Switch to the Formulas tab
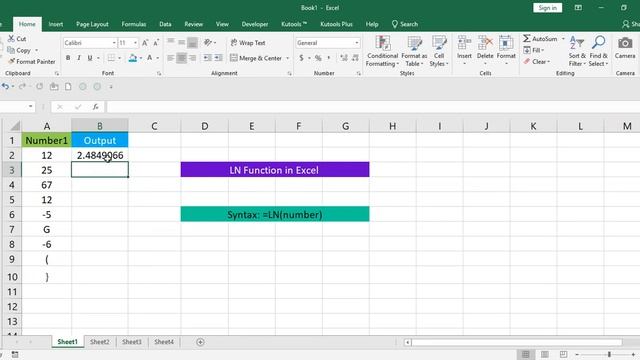This screenshot has height=360, width=640. tap(134, 24)
